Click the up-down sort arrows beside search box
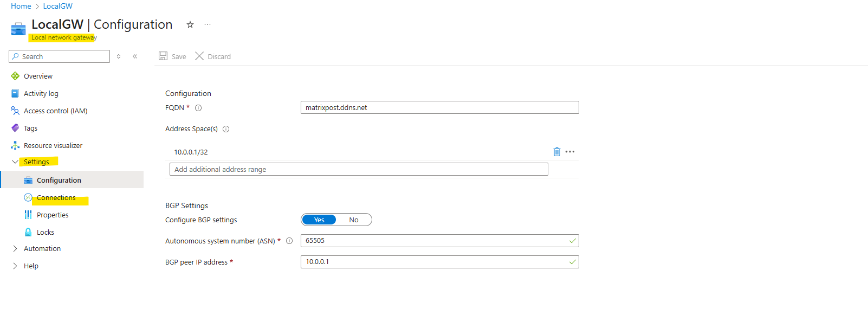This screenshot has width=868, height=328. point(119,56)
